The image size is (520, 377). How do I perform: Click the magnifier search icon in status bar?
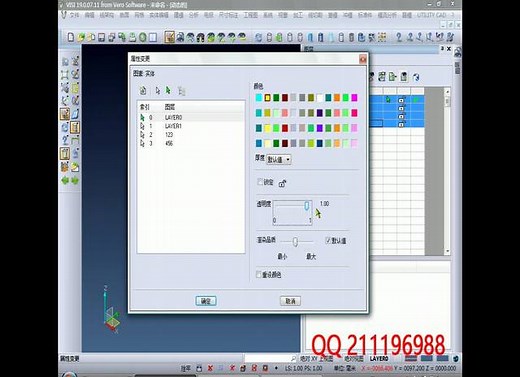[x=293, y=359]
